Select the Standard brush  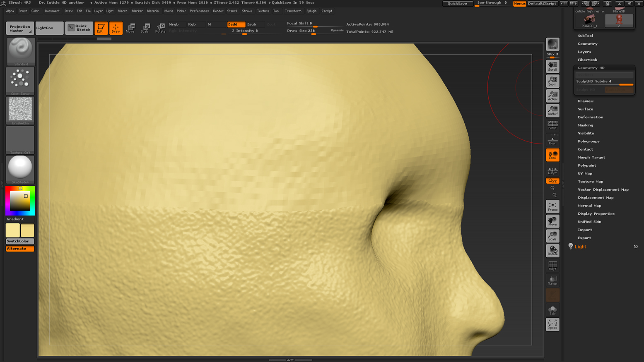(19, 50)
